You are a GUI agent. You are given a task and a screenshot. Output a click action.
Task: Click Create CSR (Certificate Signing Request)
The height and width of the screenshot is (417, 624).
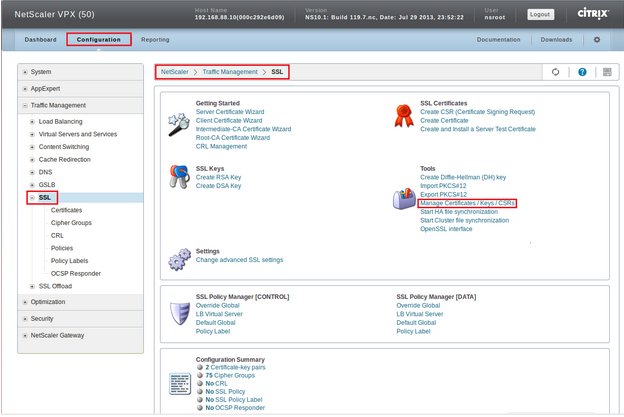[x=478, y=112]
